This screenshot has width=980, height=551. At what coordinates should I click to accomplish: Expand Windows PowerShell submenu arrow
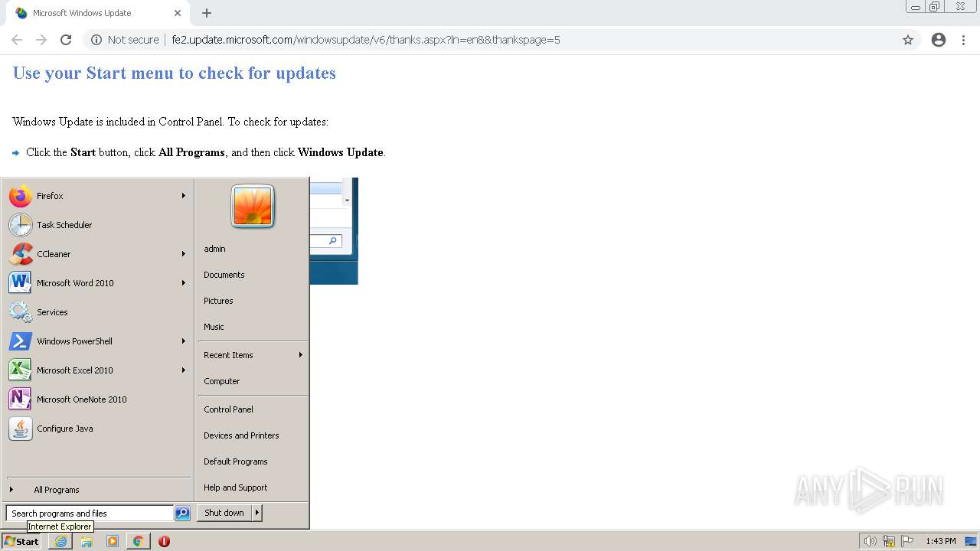pos(184,341)
